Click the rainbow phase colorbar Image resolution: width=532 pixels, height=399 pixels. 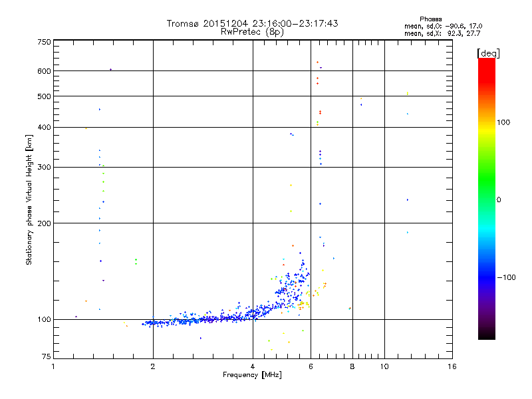(x=487, y=198)
